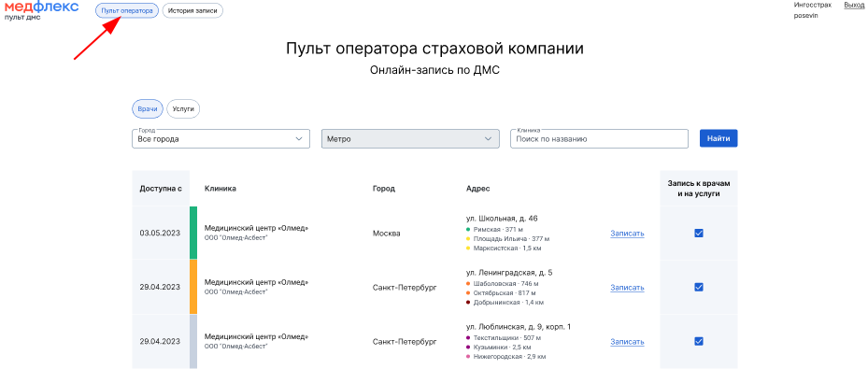Image resolution: width=868 pixels, height=369 pixels.
Task: Click Записать link for ул. Люблинская clinic
Action: tap(627, 342)
